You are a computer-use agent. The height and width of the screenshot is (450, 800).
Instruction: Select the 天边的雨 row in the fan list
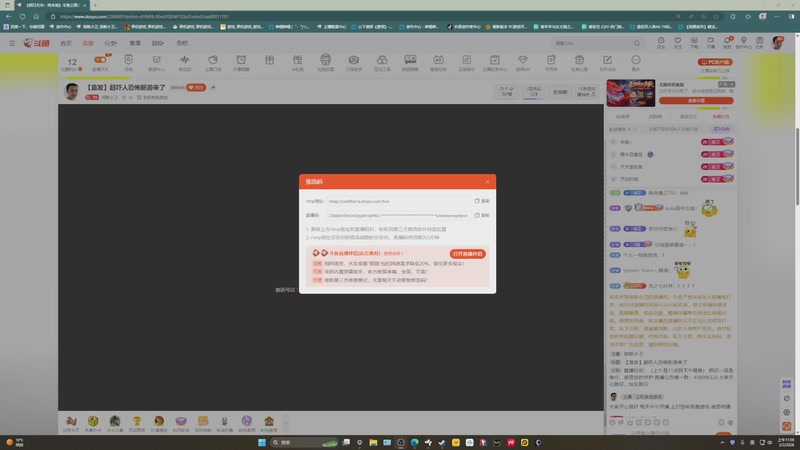pos(672,179)
